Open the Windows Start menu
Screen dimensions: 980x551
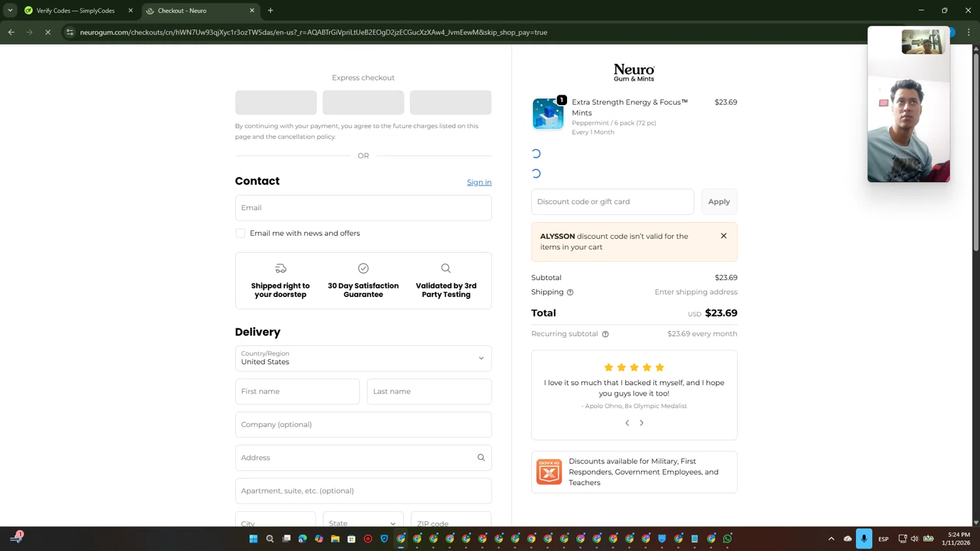[253, 539]
